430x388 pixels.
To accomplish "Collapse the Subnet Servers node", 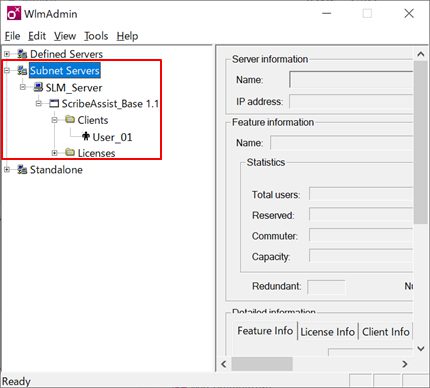I will coord(7,70).
